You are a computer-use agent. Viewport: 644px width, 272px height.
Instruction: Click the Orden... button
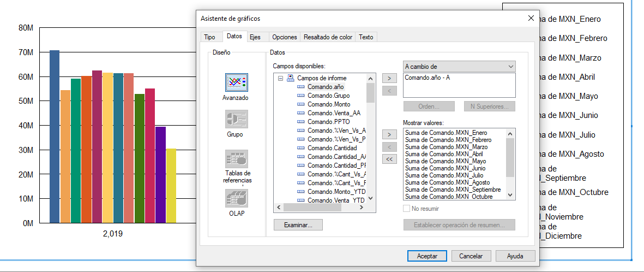[x=429, y=106]
